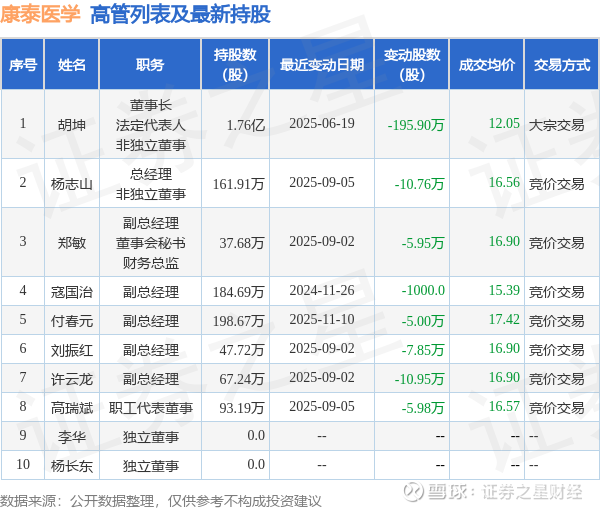The width and height of the screenshot is (600, 510).
Task: Select the name 刘振红
Action: pyautogui.click(x=72, y=350)
